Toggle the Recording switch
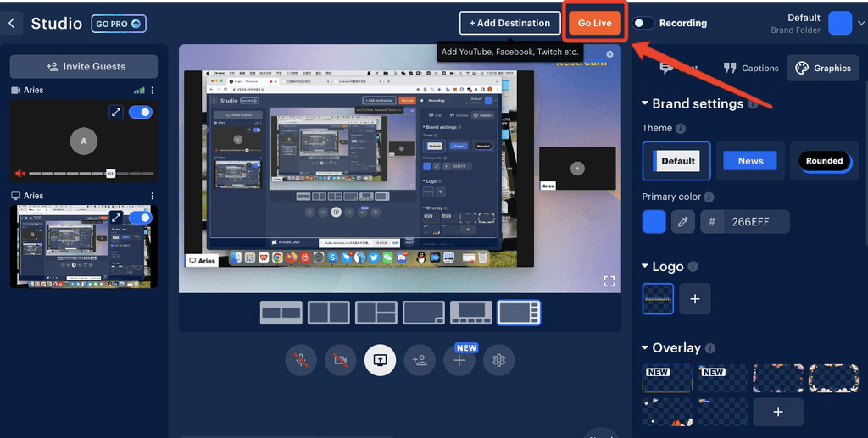The image size is (868, 438). point(644,24)
